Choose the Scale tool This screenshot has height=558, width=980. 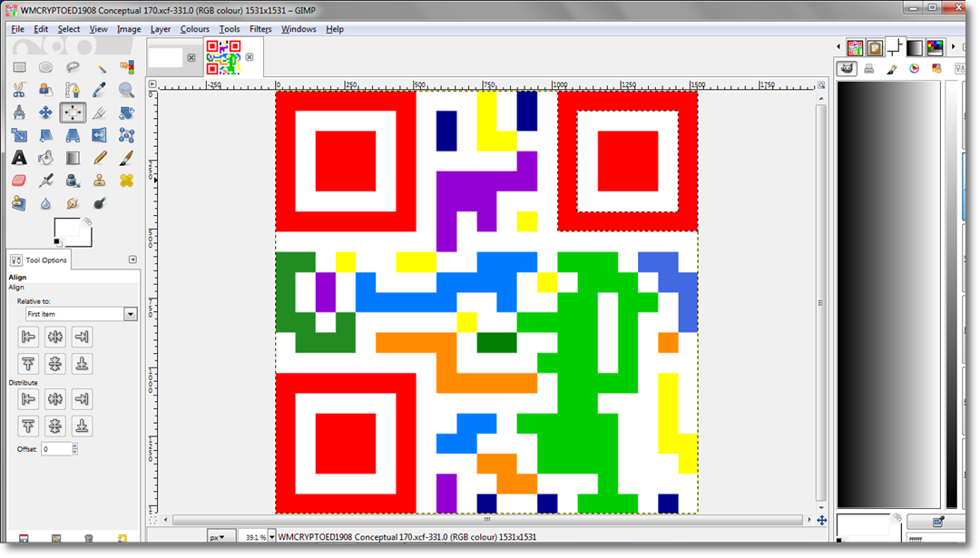coord(19,135)
